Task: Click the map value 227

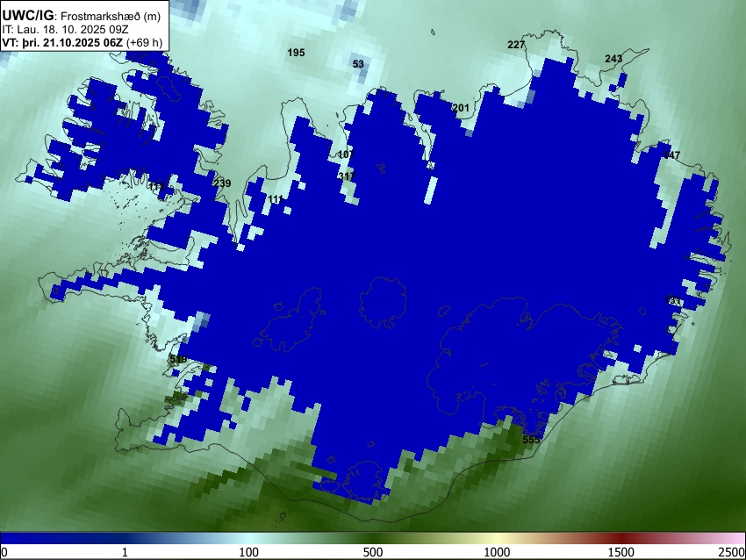Action: tap(516, 45)
